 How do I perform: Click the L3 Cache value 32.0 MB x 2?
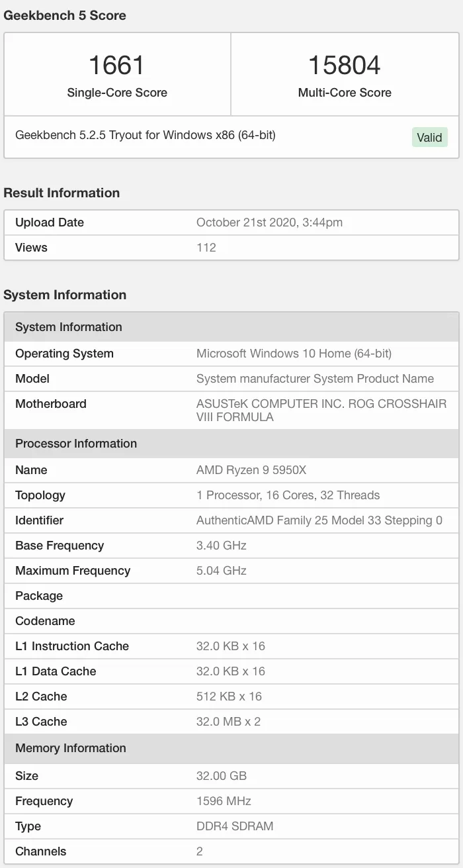(x=228, y=722)
